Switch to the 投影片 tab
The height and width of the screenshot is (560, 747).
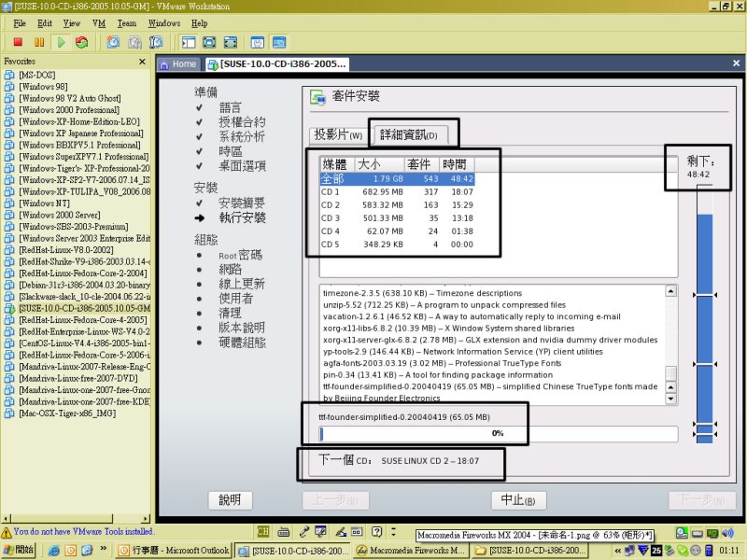(337, 135)
